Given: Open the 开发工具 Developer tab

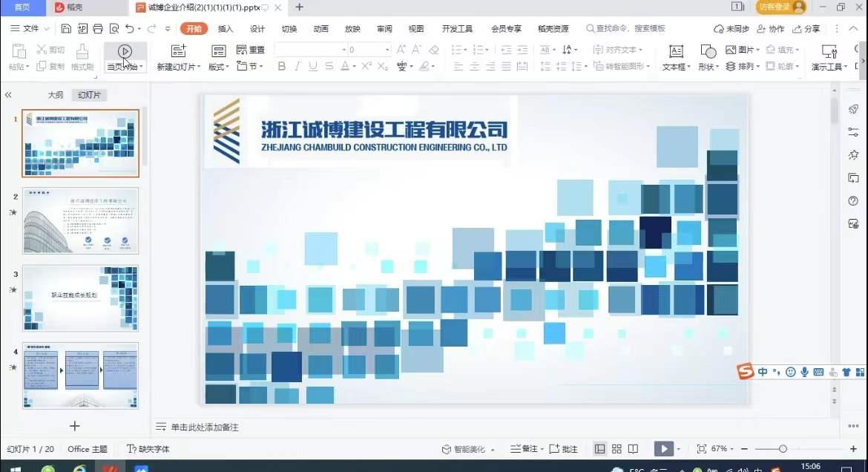Looking at the screenshot, I should click(x=457, y=29).
